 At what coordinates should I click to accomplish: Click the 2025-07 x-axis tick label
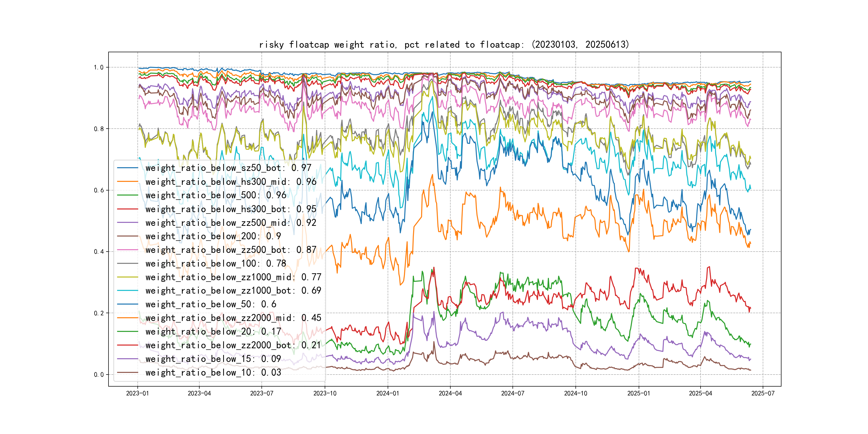coord(763,393)
